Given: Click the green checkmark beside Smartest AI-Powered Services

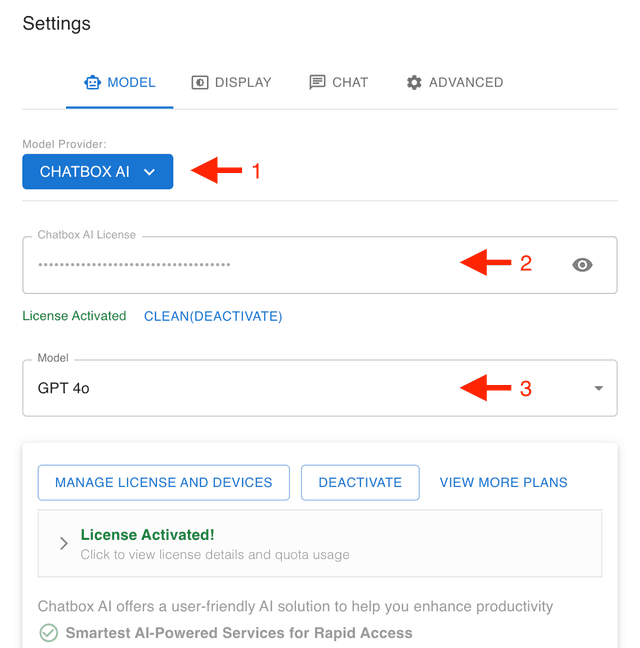Looking at the screenshot, I should coord(48,633).
